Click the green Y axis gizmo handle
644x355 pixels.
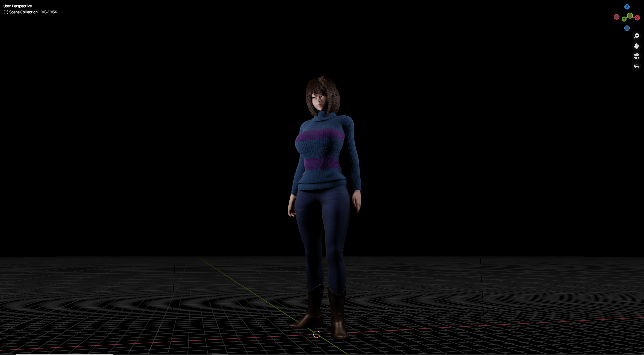click(x=624, y=19)
